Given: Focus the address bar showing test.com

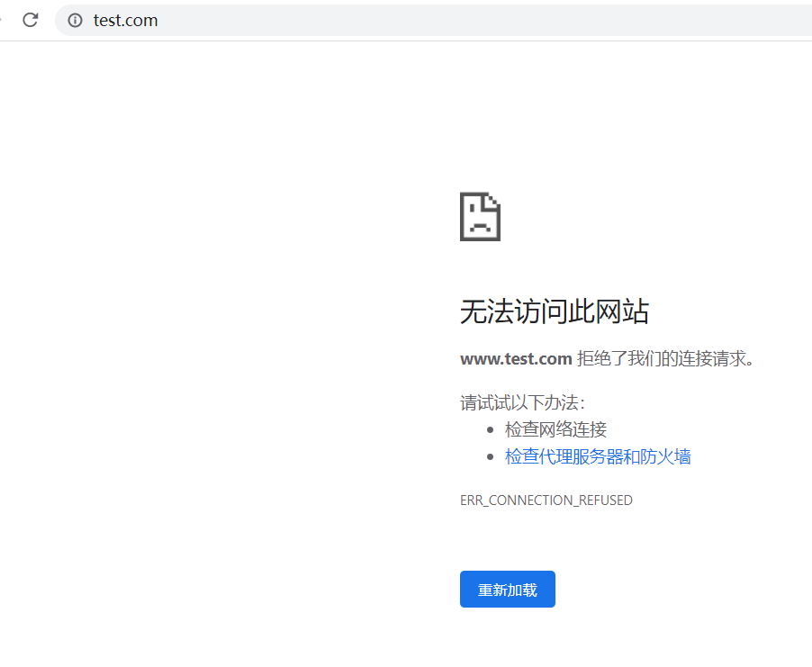Looking at the screenshot, I should tap(433, 20).
